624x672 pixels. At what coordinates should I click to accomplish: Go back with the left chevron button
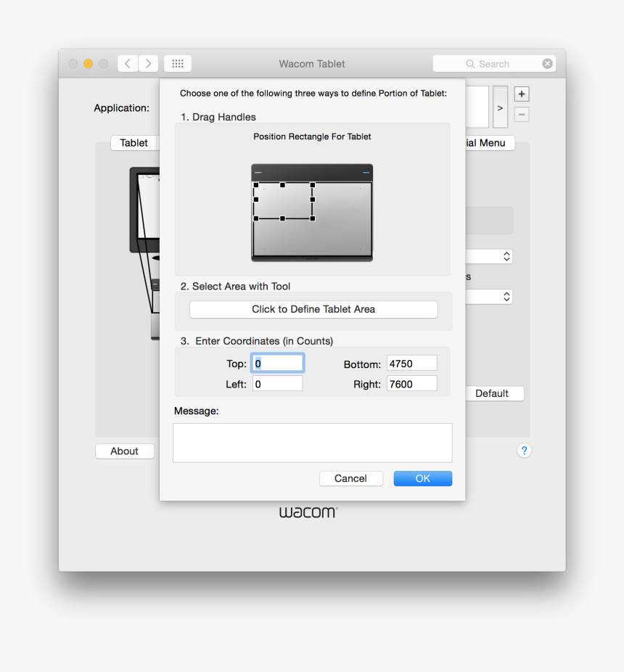tap(128, 64)
